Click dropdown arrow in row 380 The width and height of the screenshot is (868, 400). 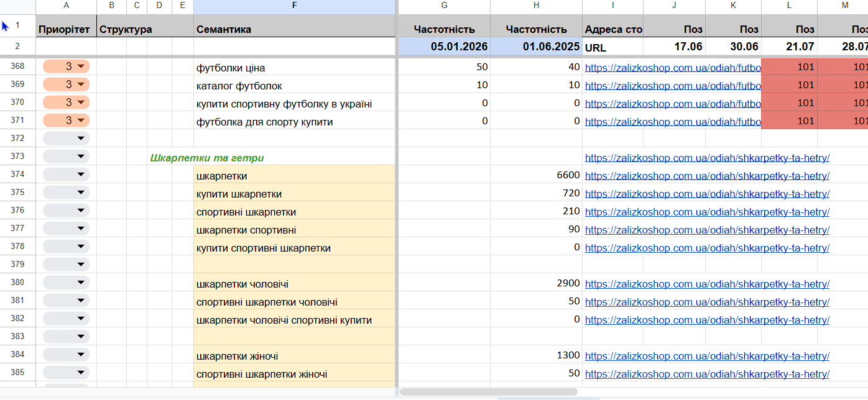80,283
